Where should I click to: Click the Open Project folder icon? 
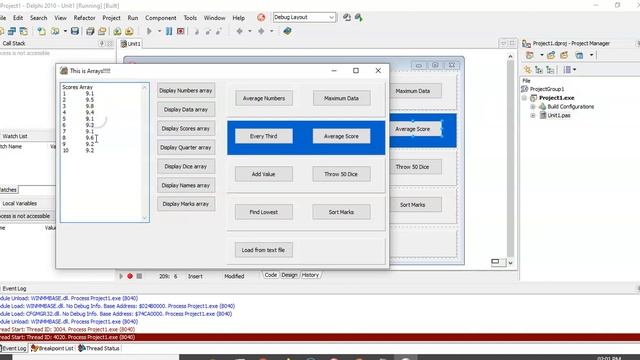[x=102, y=31]
